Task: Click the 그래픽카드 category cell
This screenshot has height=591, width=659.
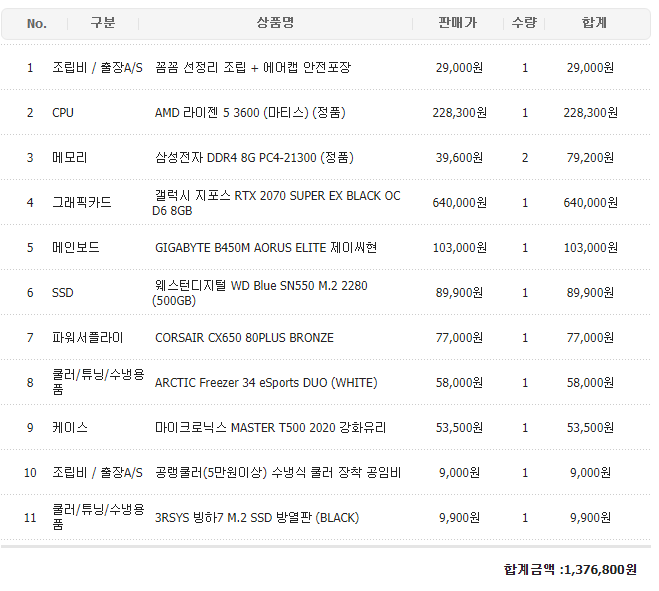Action: click(x=82, y=203)
